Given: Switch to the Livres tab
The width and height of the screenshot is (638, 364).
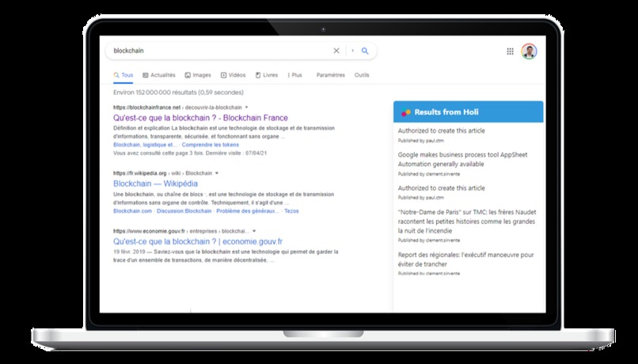Looking at the screenshot, I should tap(267, 75).
